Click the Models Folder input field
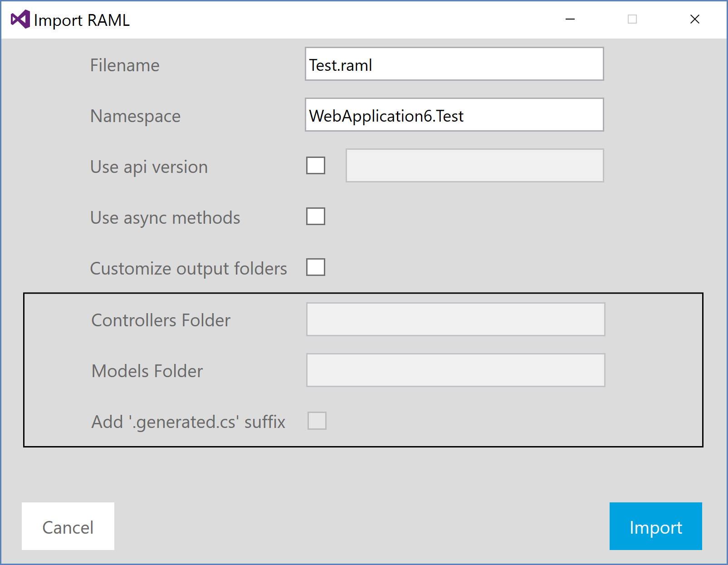Screen dimensions: 728x565 (455, 370)
